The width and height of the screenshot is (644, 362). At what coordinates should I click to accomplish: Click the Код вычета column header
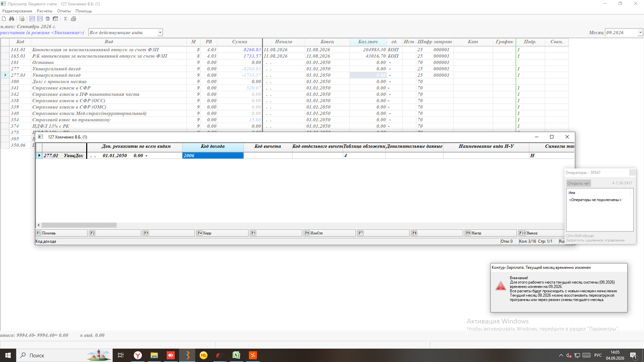click(x=268, y=146)
